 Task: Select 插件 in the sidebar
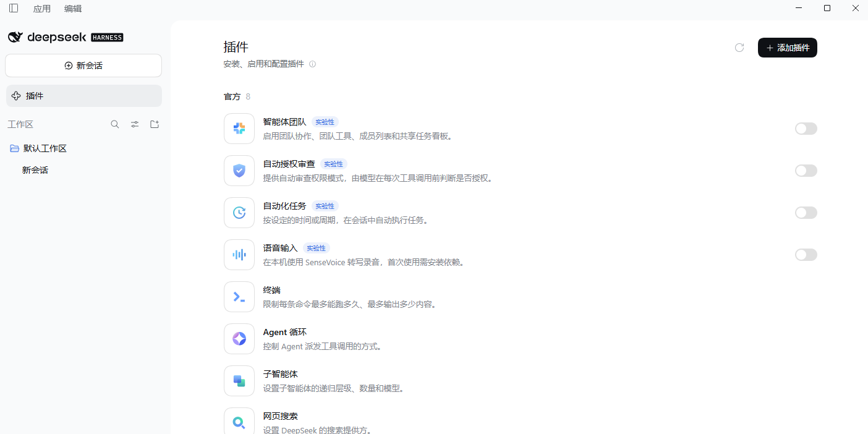[x=83, y=96]
